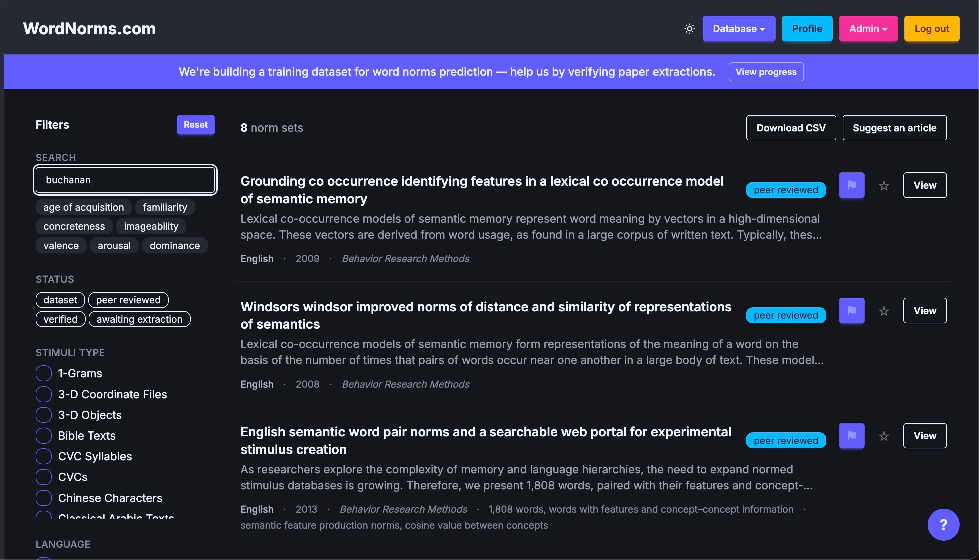Open title English semantic word pair norms
This screenshot has height=560, width=979.
click(x=486, y=441)
